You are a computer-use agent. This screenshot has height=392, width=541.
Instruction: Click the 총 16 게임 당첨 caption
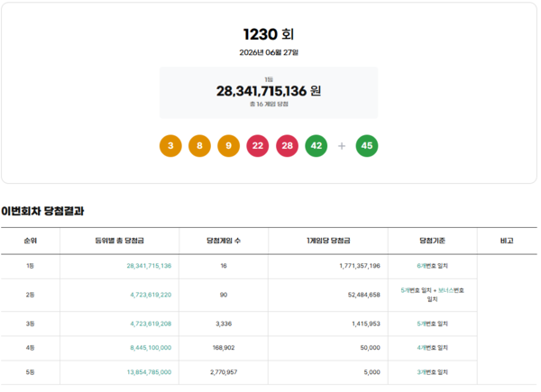pyautogui.click(x=269, y=105)
